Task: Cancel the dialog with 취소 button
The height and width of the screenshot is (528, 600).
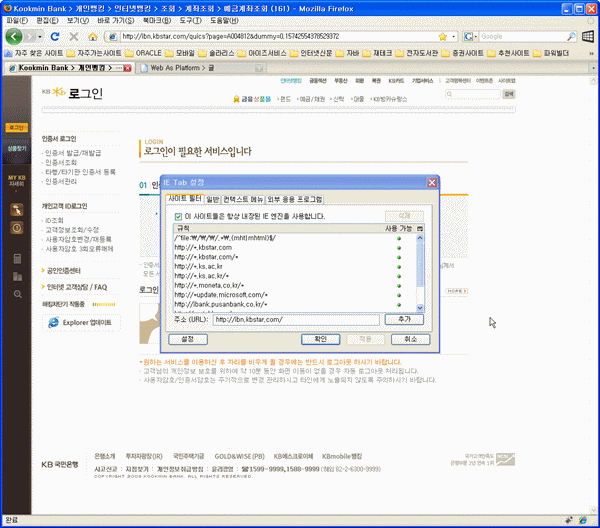Action: [410, 339]
